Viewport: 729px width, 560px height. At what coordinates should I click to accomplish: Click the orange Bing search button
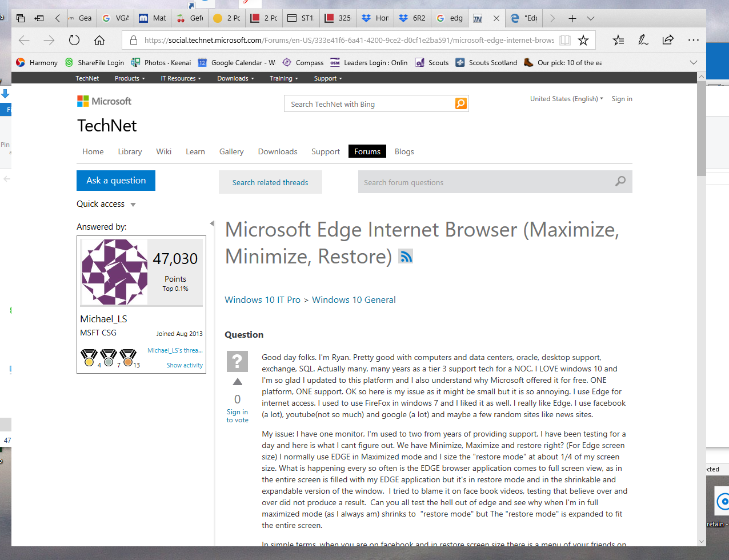click(461, 103)
